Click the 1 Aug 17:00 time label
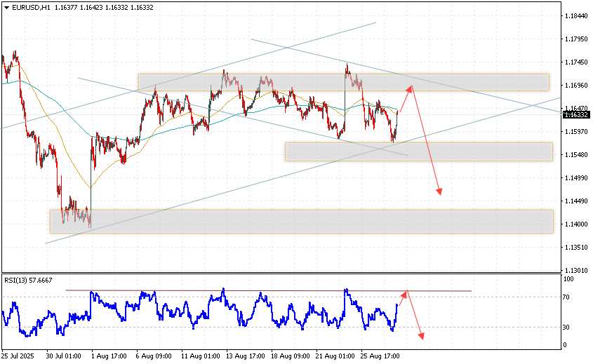 tap(109, 356)
